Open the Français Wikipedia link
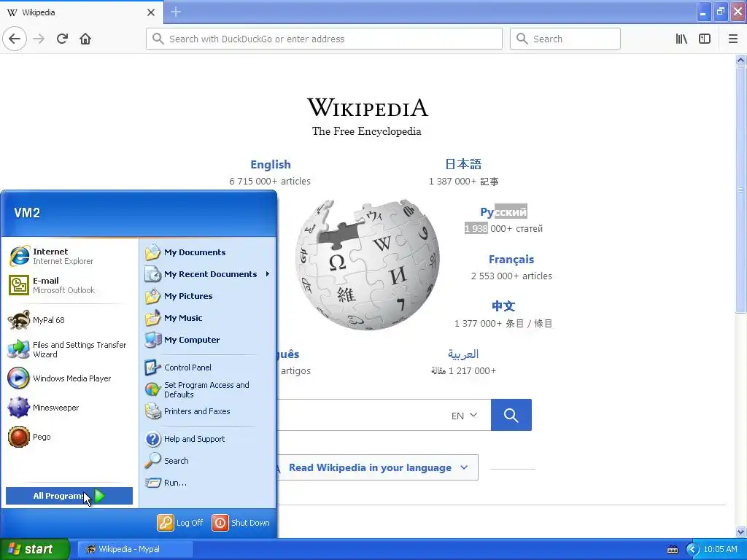Viewport: 747px width, 560px height. (511, 260)
